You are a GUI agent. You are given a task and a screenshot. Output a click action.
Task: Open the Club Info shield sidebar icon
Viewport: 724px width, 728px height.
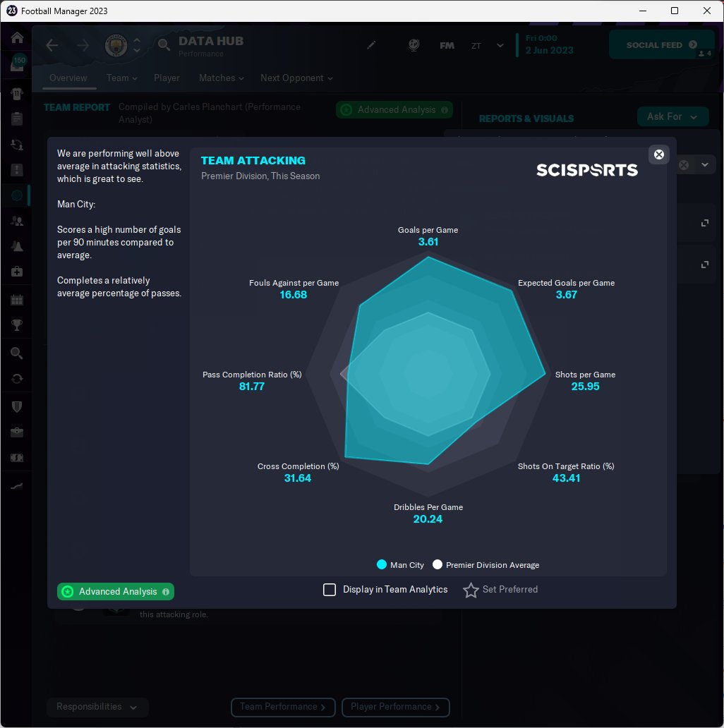click(x=17, y=407)
